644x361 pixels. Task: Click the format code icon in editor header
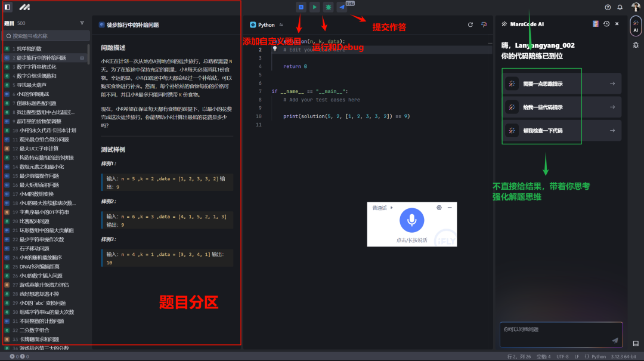coord(484,24)
